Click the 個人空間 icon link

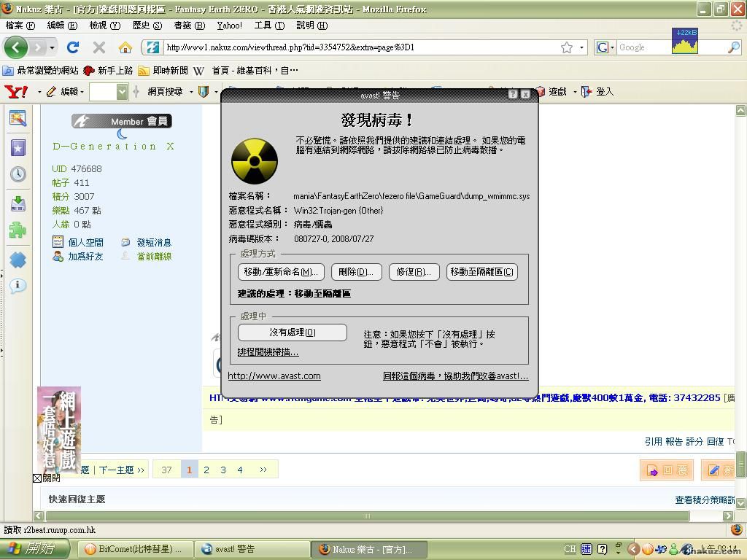coord(58,242)
